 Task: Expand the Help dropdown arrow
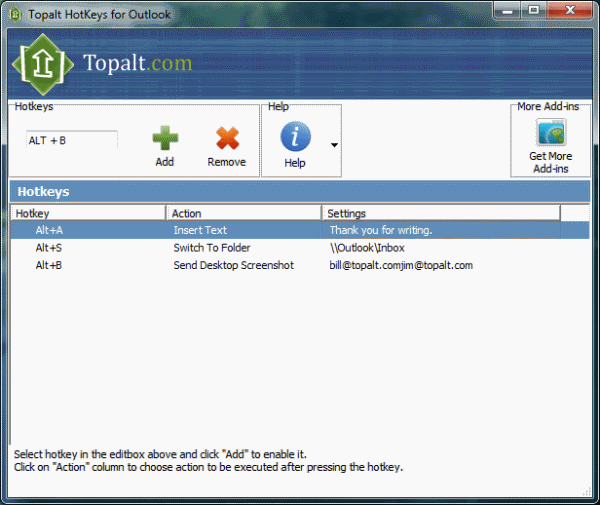click(x=334, y=145)
